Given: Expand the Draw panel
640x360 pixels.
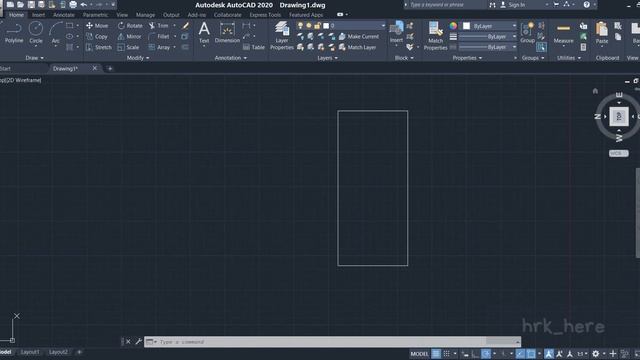Looking at the screenshot, I should pyautogui.click(x=34, y=58).
